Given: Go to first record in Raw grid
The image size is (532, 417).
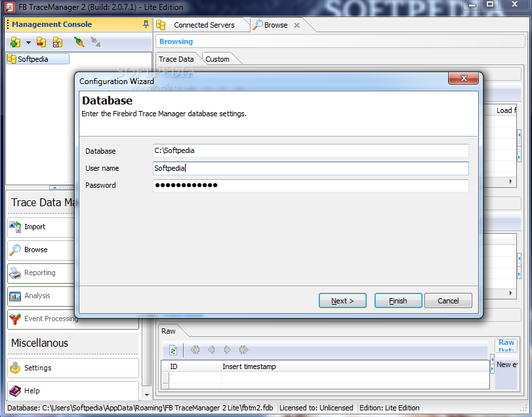Looking at the screenshot, I should tap(195, 350).
